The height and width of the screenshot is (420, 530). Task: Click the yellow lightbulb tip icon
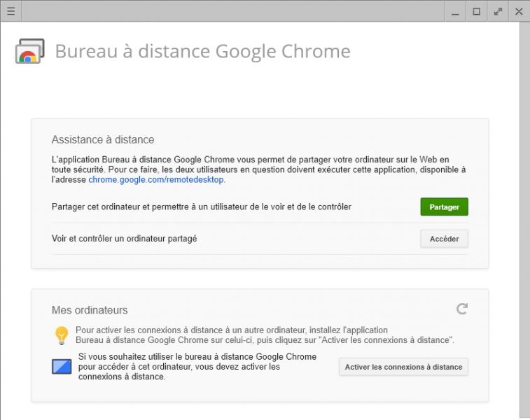pyautogui.click(x=62, y=335)
